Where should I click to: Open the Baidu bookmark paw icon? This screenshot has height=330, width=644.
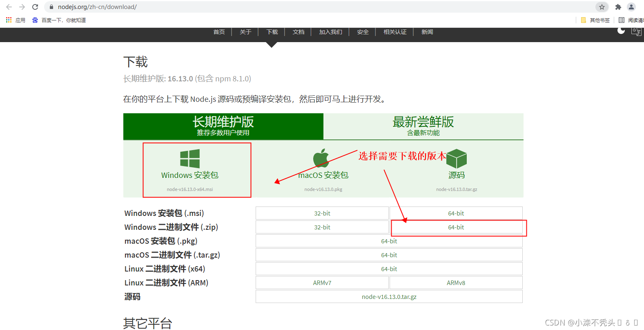[x=35, y=20]
